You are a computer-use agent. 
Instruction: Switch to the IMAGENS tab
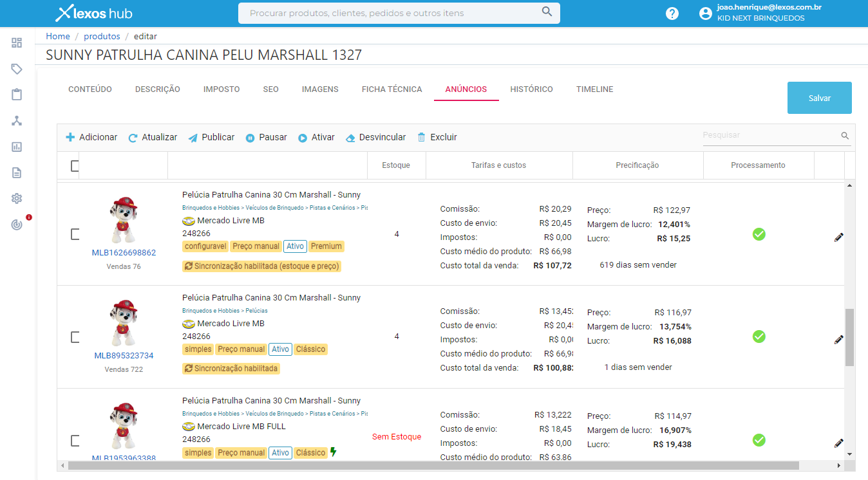click(320, 89)
